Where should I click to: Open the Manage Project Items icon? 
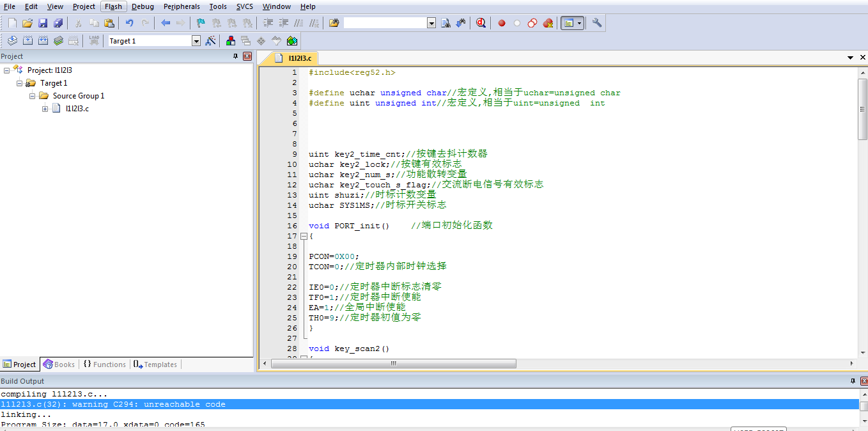pyautogui.click(x=231, y=40)
